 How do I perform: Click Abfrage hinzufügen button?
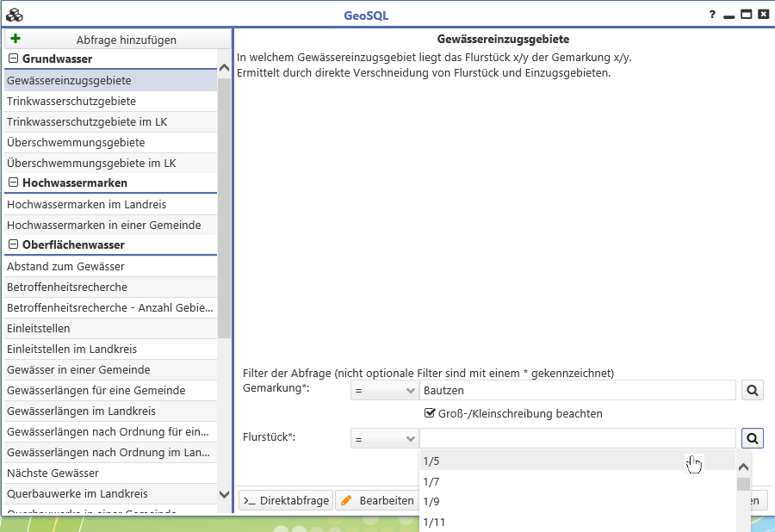(118, 40)
